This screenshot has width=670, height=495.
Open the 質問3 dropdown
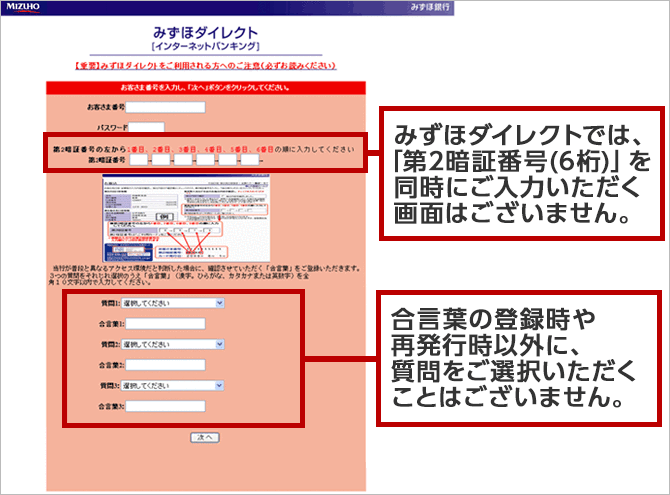point(173,386)
